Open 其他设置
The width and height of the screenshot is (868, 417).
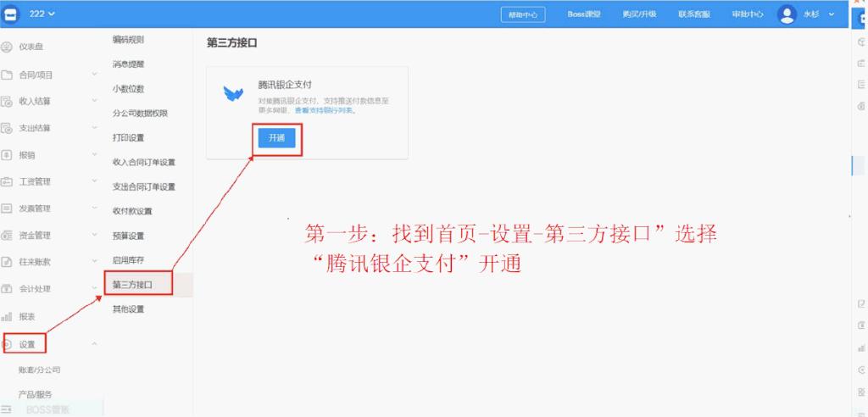coord(129,309)
